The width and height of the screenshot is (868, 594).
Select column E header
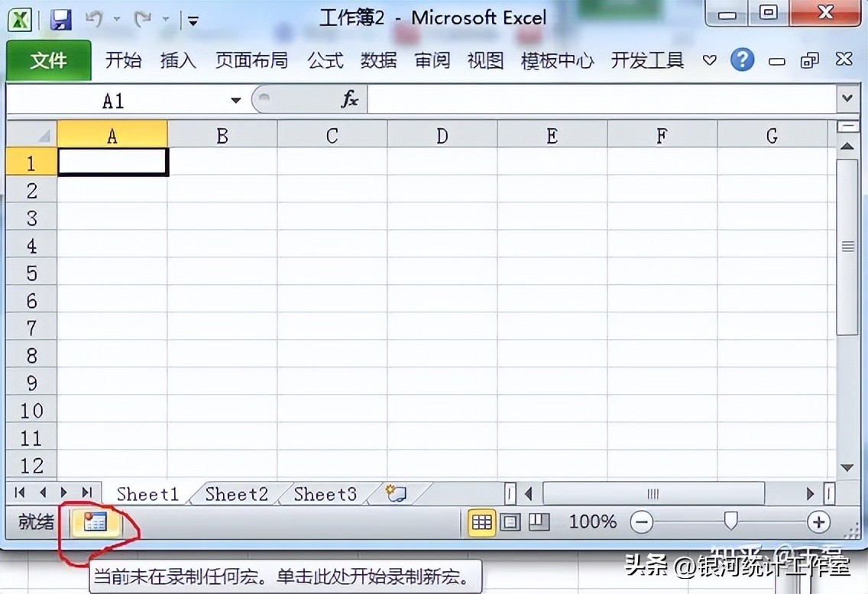tap(552, 135)
